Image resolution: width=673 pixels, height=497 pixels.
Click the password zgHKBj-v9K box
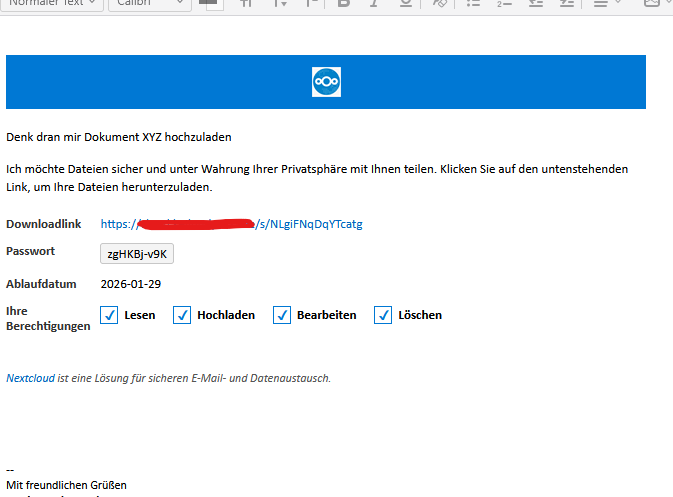138,254
